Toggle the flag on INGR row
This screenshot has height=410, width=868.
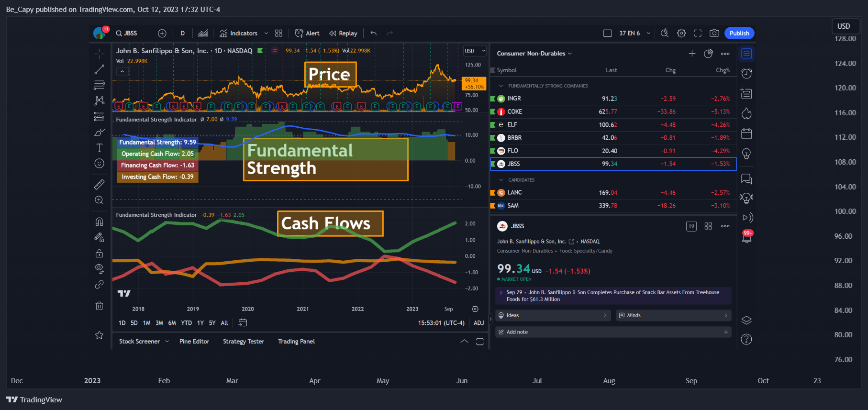coord(493,99)
